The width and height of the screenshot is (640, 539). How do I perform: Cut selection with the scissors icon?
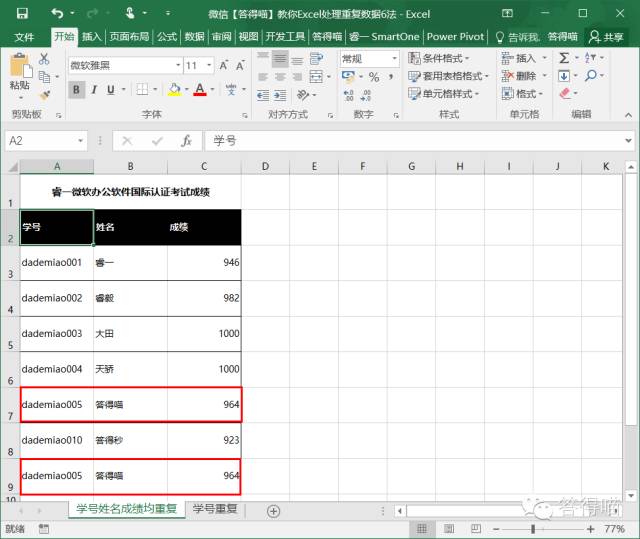pos(44,59)
